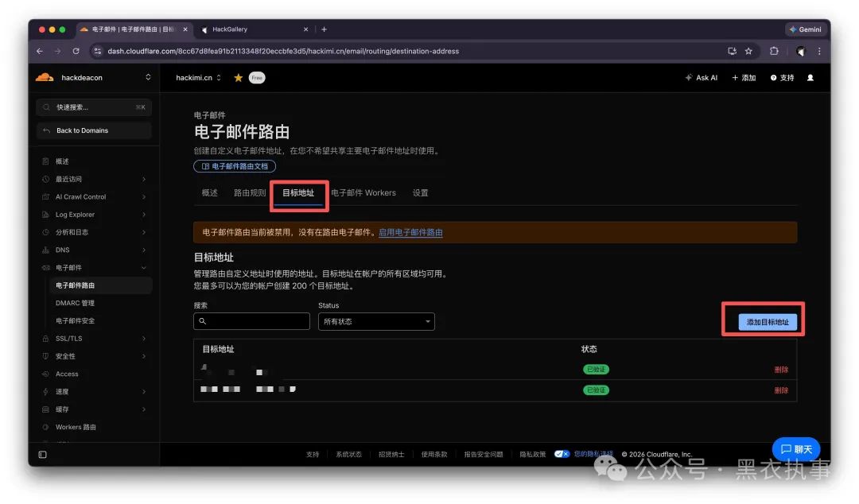This screenshot has height=504, width=859.
Task: Open 支持 menu in header
Action: [783, 78]
